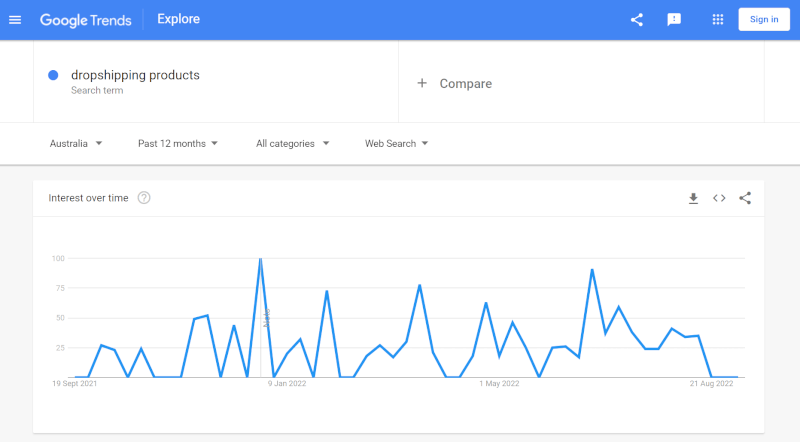Edit the dropshipping products search term
Viewport: 800px width, 442px height.
(x=135, y=75)
